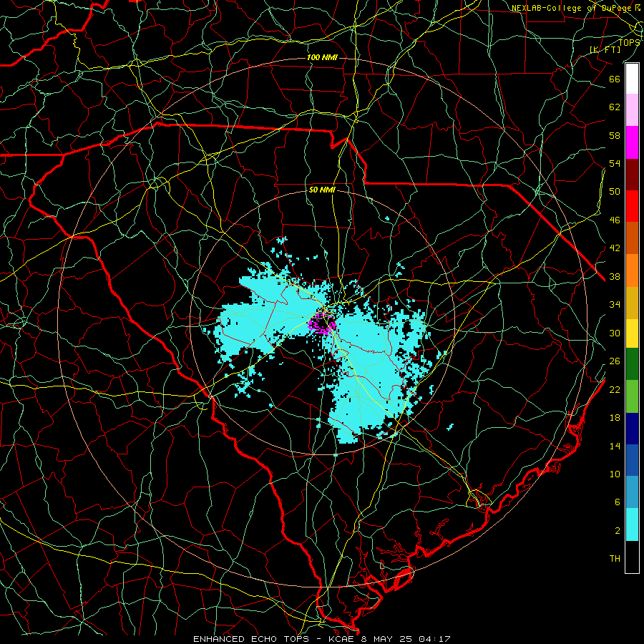Image resolution: width=644 pixels, height=644 pixels.
Task: Click the black TH threshold swatch
Action: (632, 557)
